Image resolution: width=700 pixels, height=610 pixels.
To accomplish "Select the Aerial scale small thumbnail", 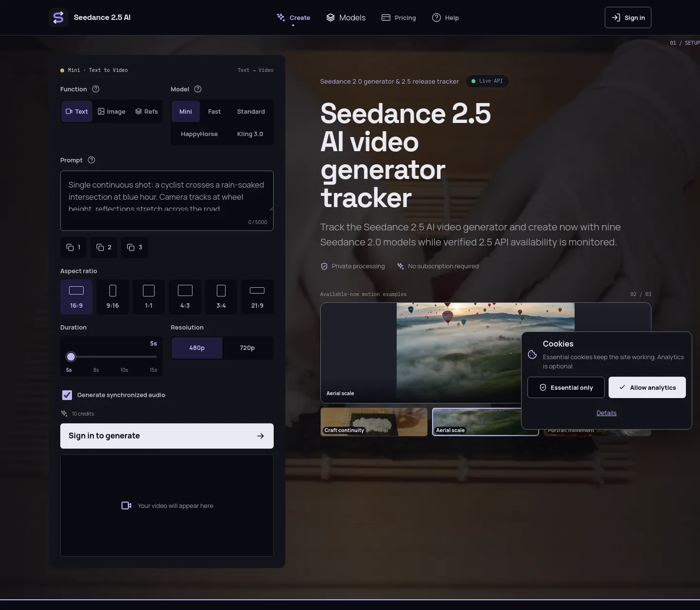I will coord(486,422).
